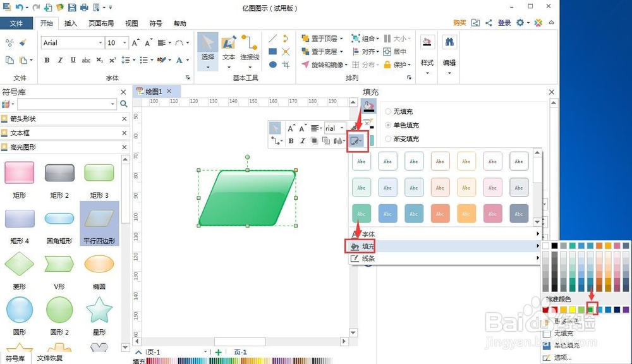This screenshot has width=632, height=364.
Task: Select the straight line drawing tool
Action: 273,39
